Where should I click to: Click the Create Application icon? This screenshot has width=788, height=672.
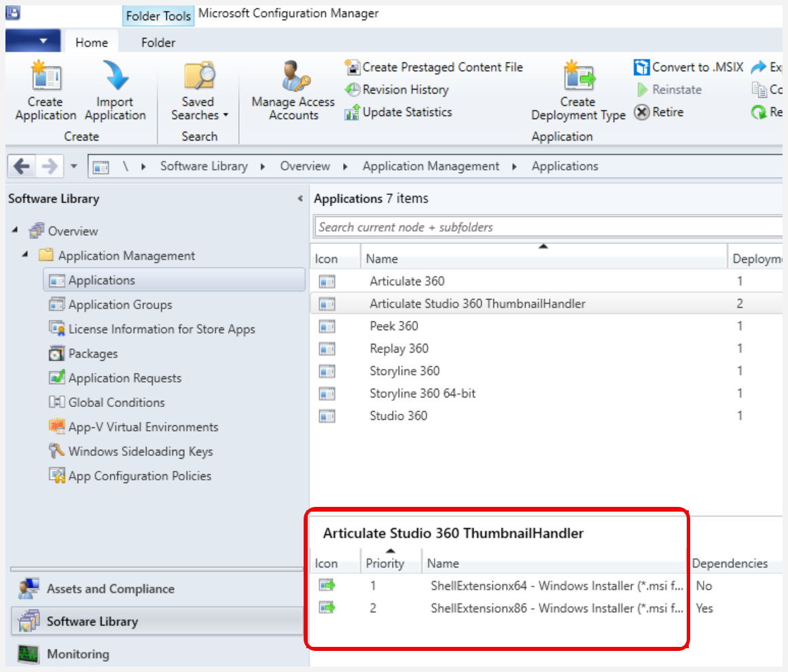click(x=46, y=76)
